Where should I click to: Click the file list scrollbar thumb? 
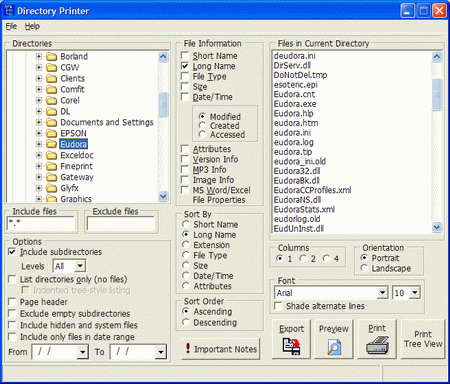[x=437, y=95]
